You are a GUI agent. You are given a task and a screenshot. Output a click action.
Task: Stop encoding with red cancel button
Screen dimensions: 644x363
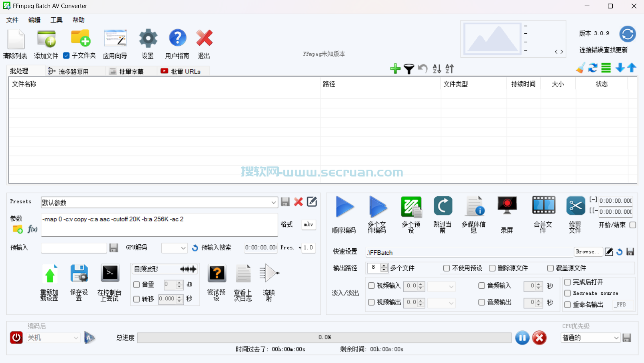[540, 338]
